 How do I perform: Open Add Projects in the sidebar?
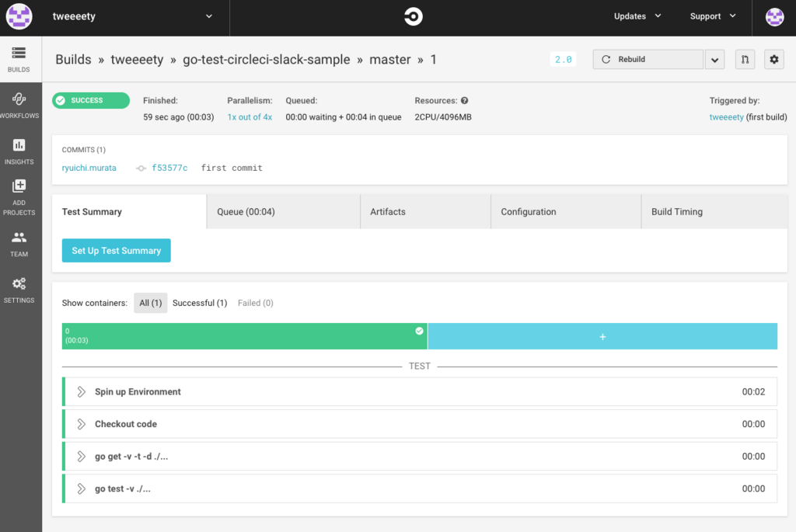(19, 197)
